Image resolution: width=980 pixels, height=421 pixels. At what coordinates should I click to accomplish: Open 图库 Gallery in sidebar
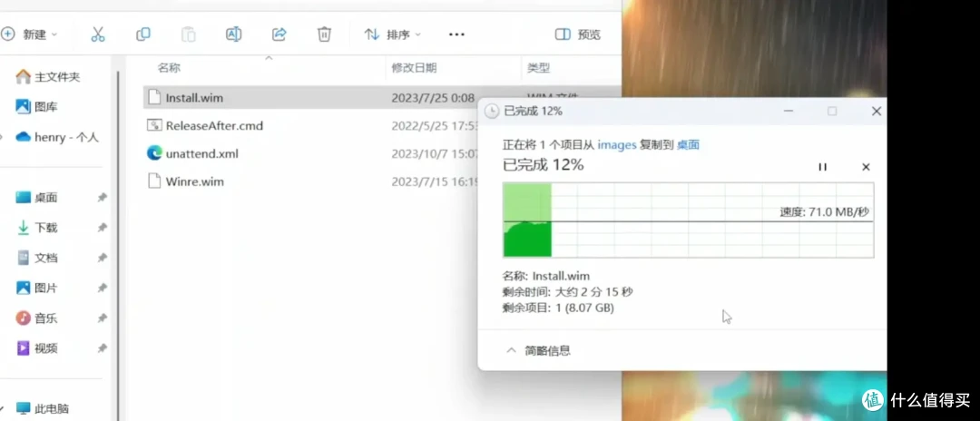[x=37, y=107]
